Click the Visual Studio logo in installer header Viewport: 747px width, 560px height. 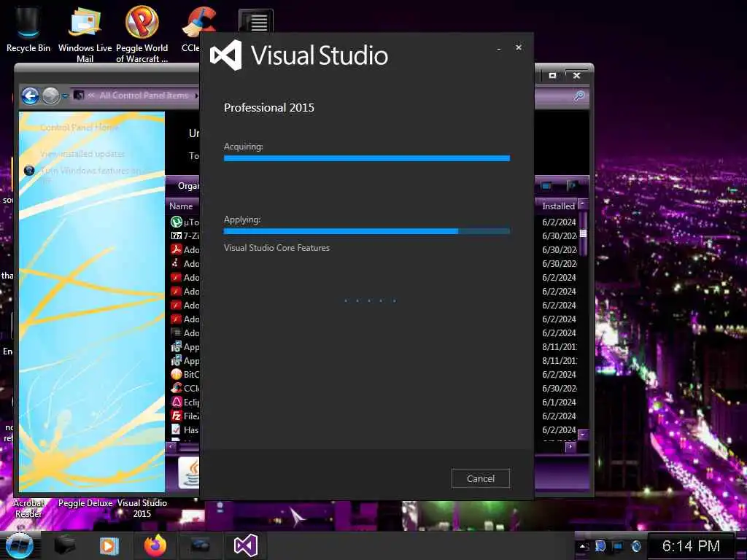tap(226, 55)
